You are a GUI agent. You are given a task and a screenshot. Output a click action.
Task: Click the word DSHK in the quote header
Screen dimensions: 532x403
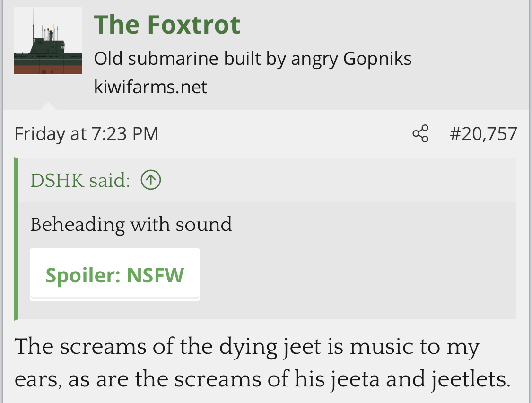tap(57, 180)
